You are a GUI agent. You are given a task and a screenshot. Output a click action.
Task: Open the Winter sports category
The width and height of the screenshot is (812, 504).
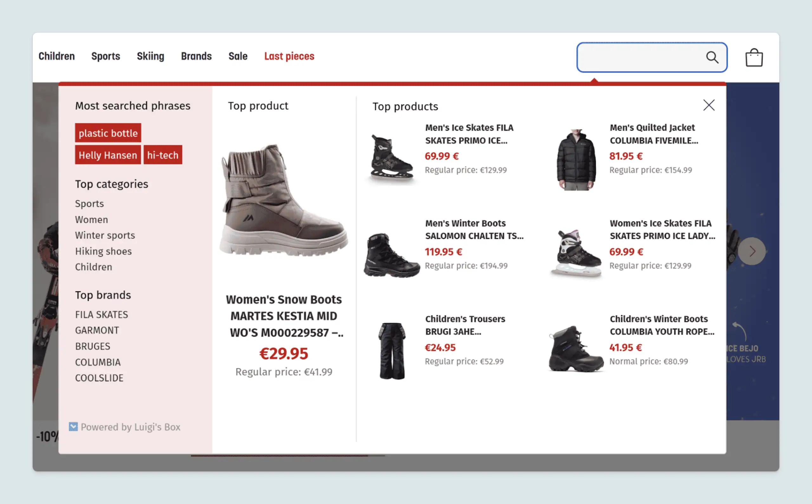point(105,235)
